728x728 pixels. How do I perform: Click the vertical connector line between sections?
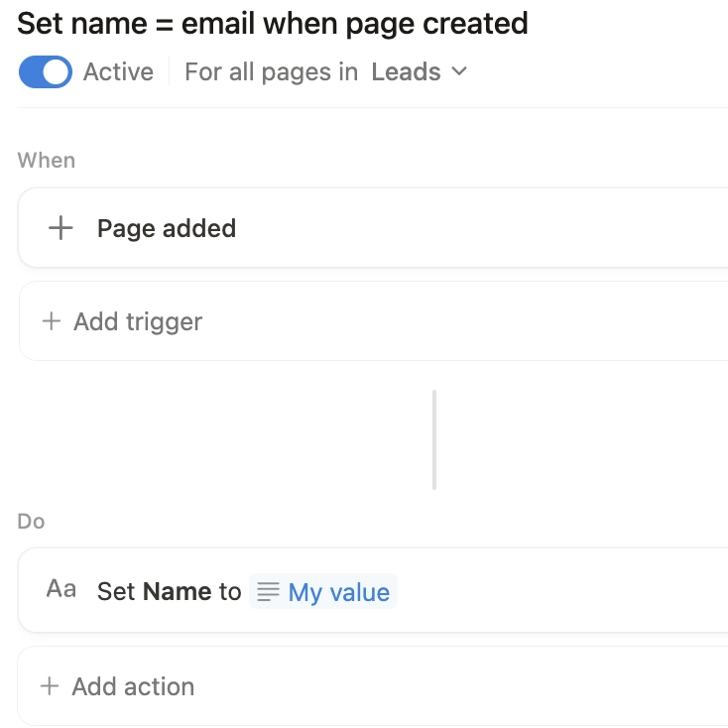pyautogui.click(x=434, y=439)
